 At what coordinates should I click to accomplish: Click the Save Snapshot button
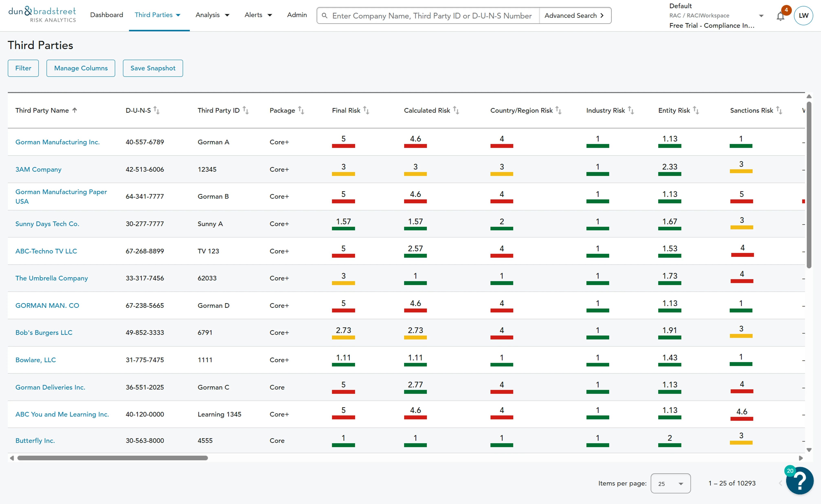click(153, 68)
